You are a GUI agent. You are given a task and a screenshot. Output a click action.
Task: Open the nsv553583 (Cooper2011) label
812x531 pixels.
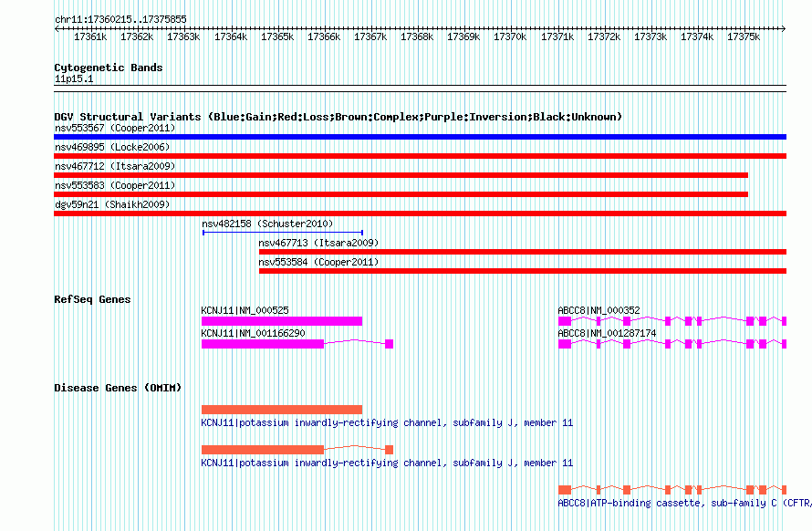click(115, 185)
